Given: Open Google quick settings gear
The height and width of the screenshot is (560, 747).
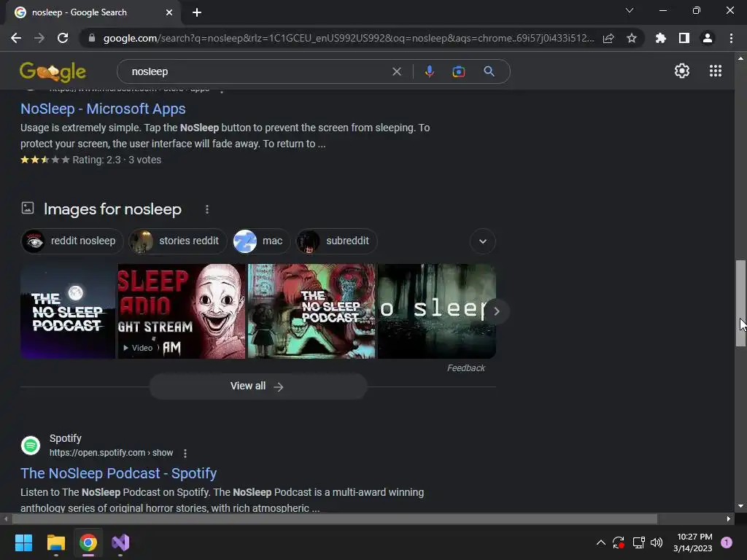Looking at the screenshot, I should coord(682,71).
